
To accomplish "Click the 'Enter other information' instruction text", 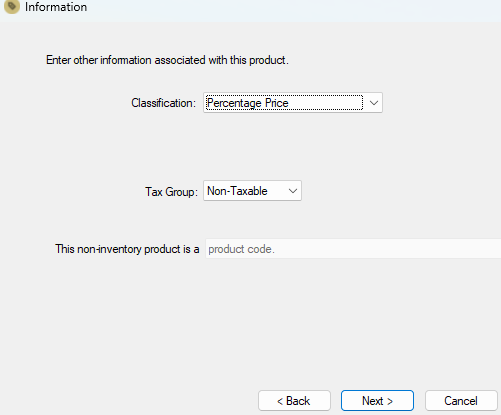I will [x=167, y=60].
